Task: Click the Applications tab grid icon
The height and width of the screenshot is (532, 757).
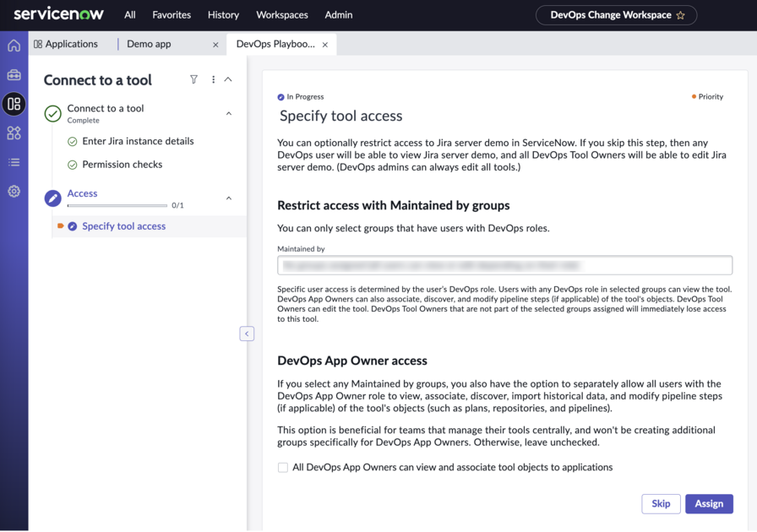Action: click(x=38, y=44)
